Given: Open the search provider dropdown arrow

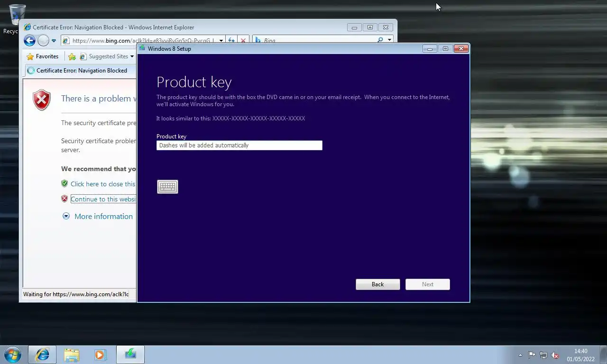Looking at the screenshot, I should 389,41.
